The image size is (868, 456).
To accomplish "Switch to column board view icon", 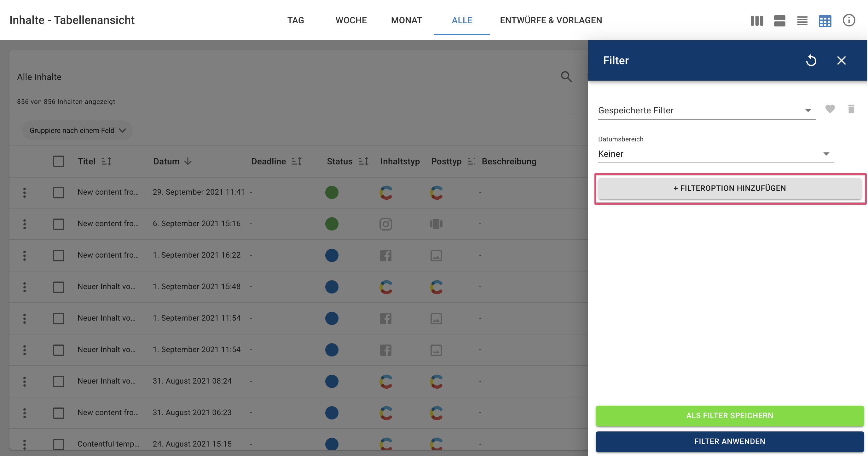I will tap(757, 20).
